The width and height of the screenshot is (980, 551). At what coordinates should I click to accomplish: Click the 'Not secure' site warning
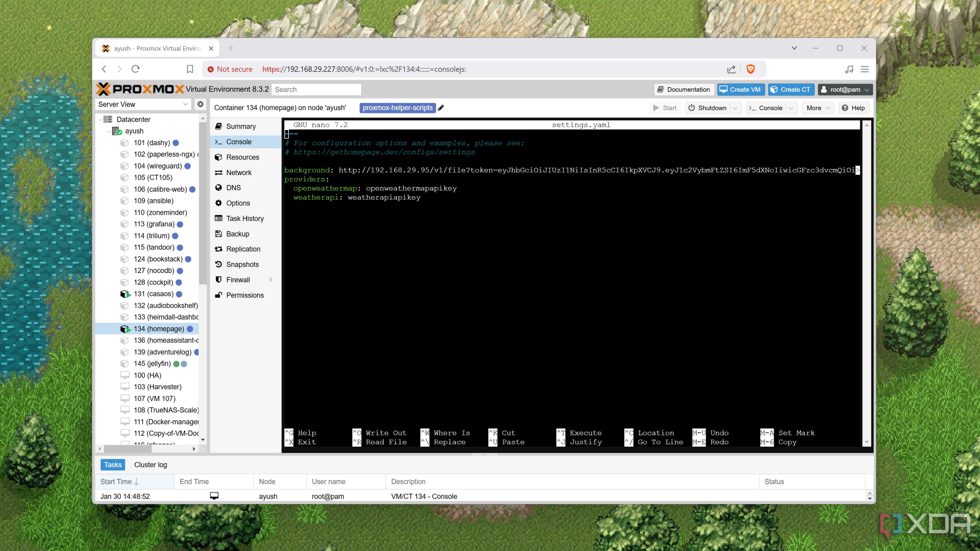coord(230,69)
